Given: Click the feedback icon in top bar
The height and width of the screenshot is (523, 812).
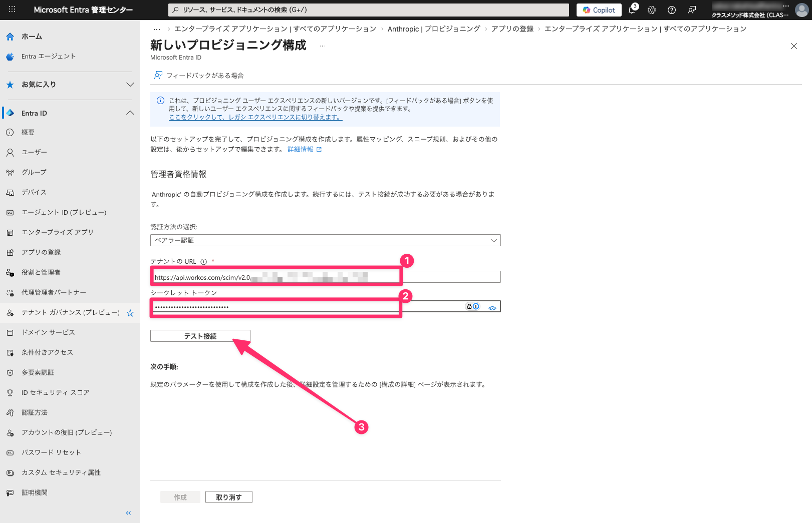Looking at the screenshot, I should [692, 10].
